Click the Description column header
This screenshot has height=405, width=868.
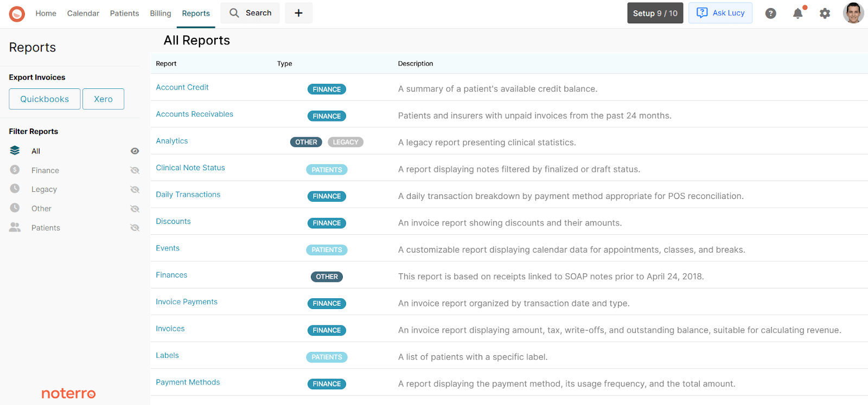click(x=416, y=63)
